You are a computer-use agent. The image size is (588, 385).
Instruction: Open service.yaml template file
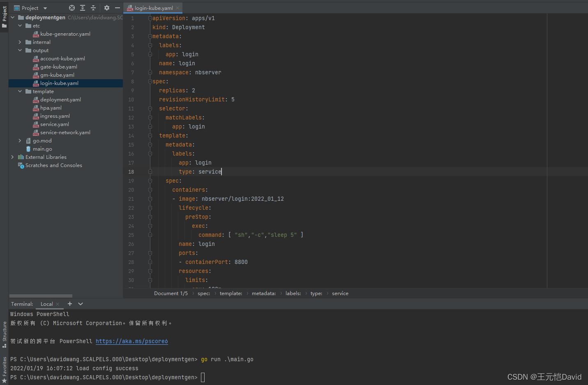(x=55, y=124)
